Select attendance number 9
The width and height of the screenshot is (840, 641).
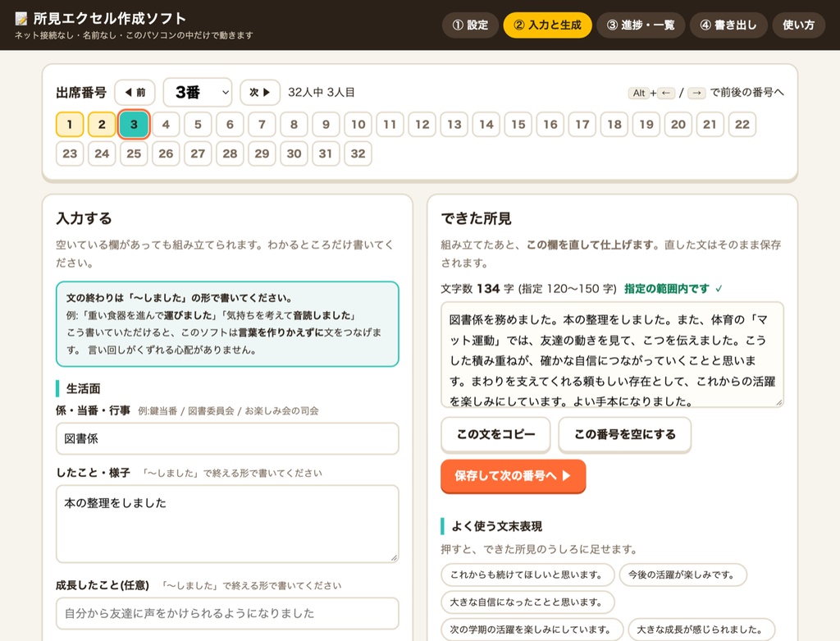(x=326, y=124)
